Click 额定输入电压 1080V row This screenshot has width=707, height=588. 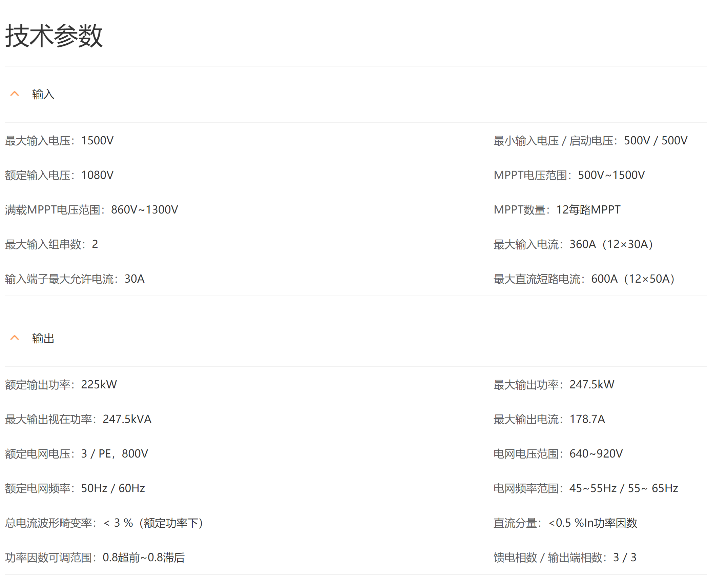coord(59,175)
